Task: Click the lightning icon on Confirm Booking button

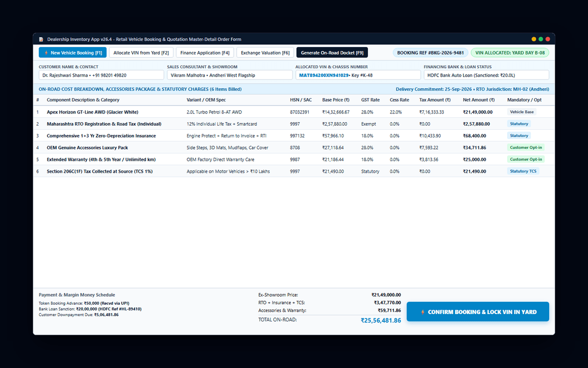Action: 423,312
